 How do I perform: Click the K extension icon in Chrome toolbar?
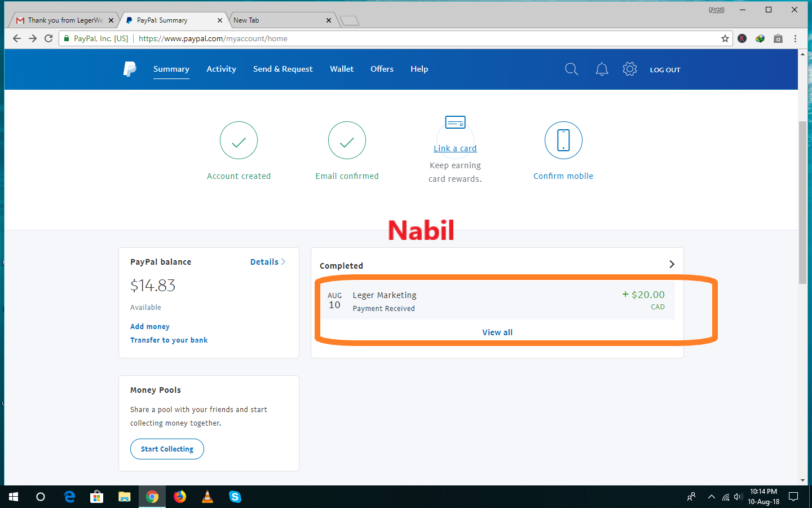742,38
